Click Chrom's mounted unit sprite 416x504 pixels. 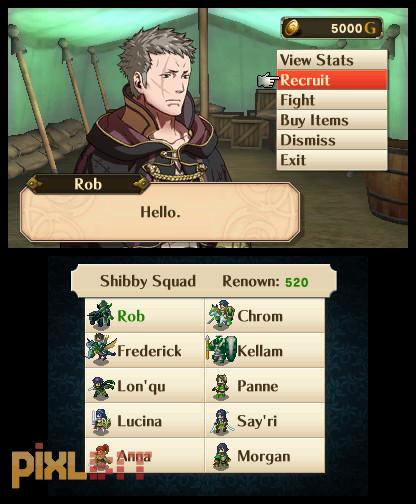221,315
